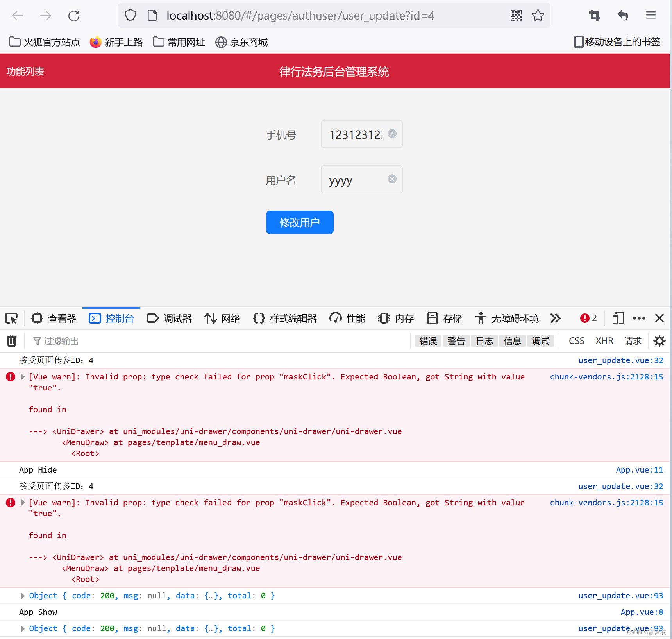Toggle the 请求 filter
Screen dimensions: 672x639
pos(633,341)
